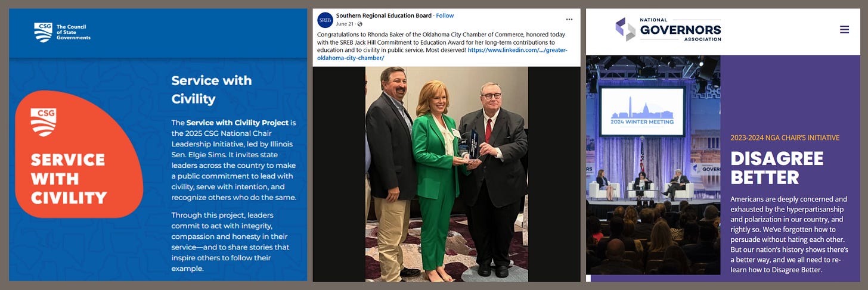868x290 pixels.
Task: Open the award ceremony photo
Action: pos(447,174)
